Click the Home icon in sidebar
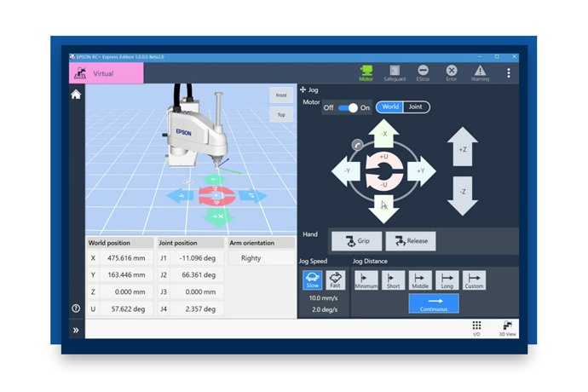 76,95
